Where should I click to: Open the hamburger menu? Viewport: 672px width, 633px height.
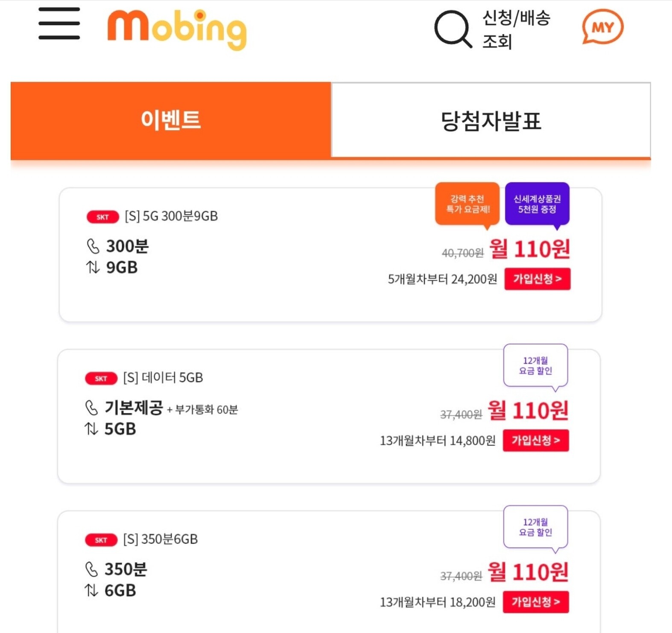click(59, 23)
